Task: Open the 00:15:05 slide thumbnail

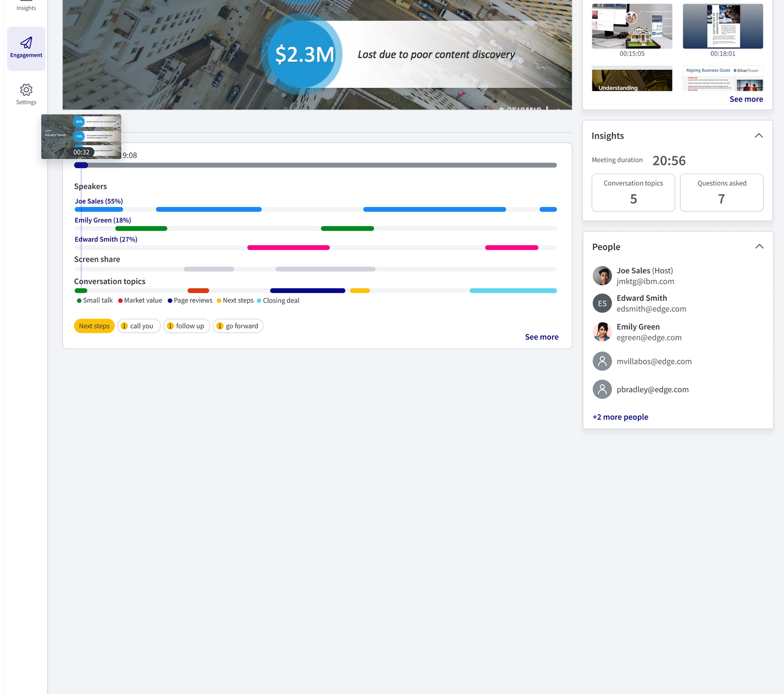Action: pyautogui.click(x=632, y=26)
